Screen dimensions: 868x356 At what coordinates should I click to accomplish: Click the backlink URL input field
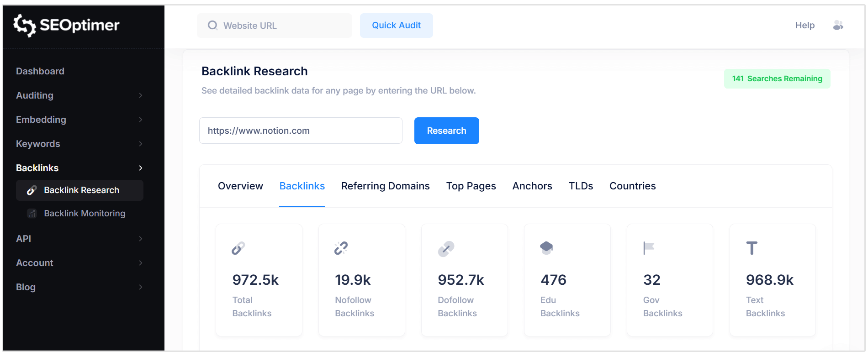click(301, 131)
